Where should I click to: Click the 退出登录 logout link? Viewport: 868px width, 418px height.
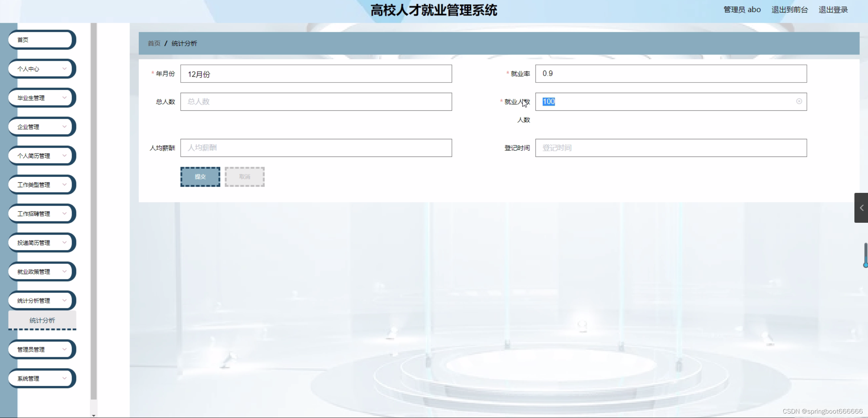(833, 10)
